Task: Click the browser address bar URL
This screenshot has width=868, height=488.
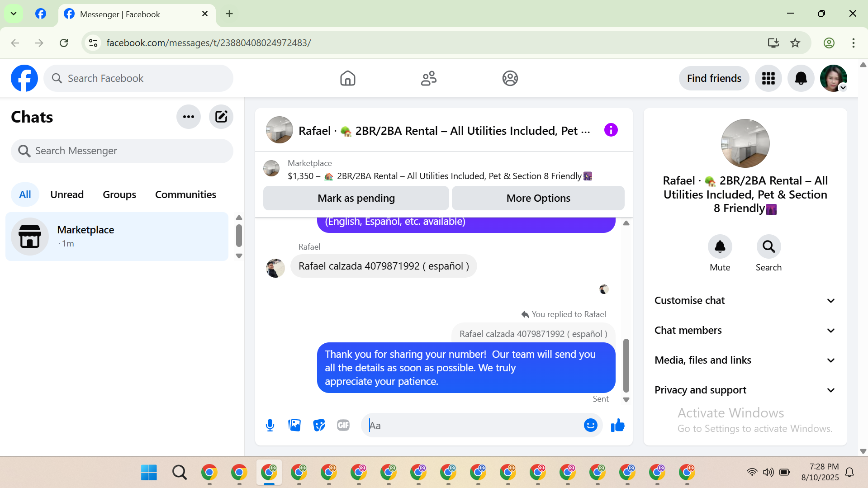Action: click(x=209, y=43)
